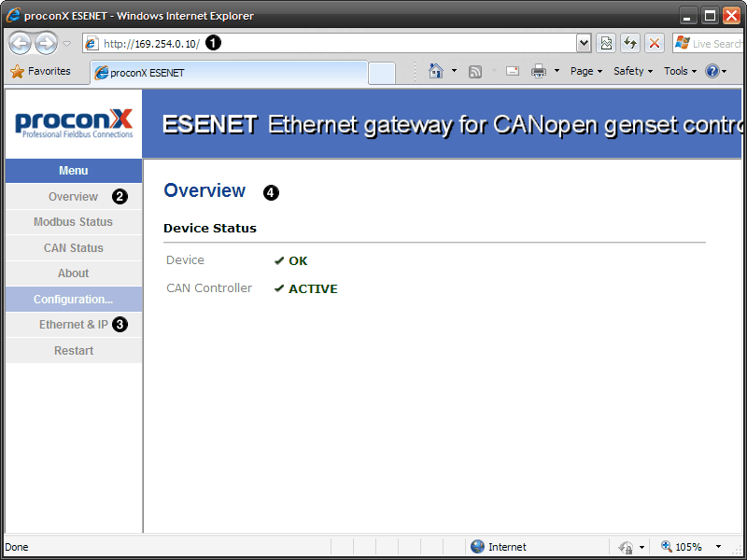
Task: Select the proconX ESENET browser tab
Action: (x=229, y=73)
